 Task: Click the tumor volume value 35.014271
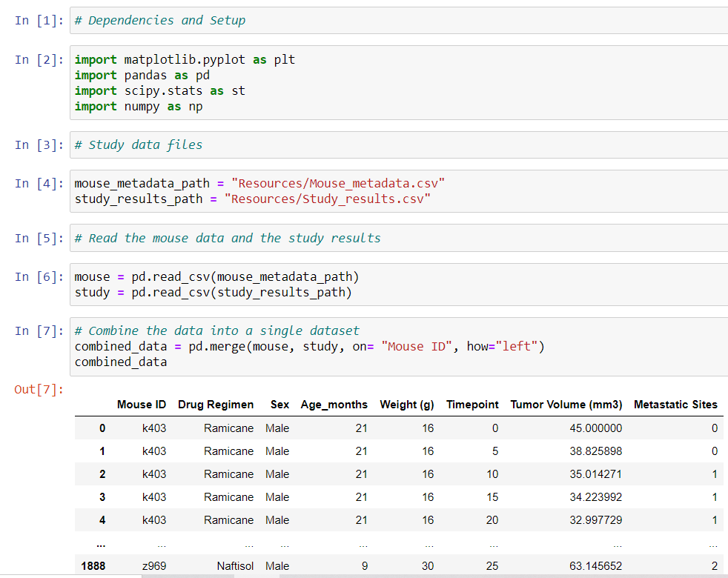pos(596,474)
